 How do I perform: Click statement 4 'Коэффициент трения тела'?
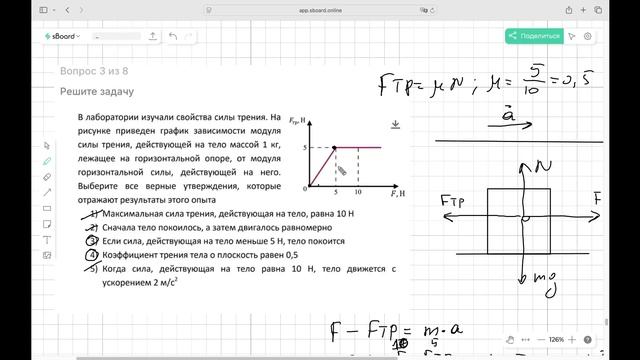200,255
